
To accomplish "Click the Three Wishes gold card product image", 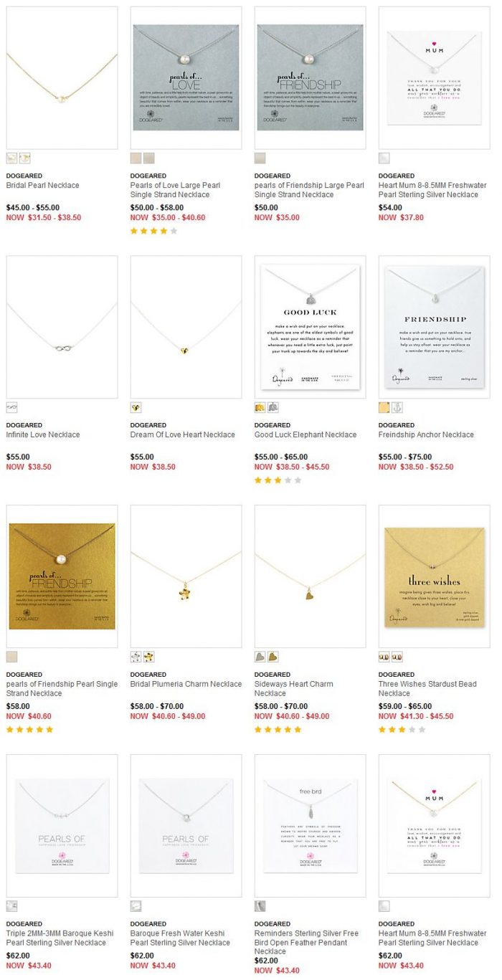I will [434, 576].
